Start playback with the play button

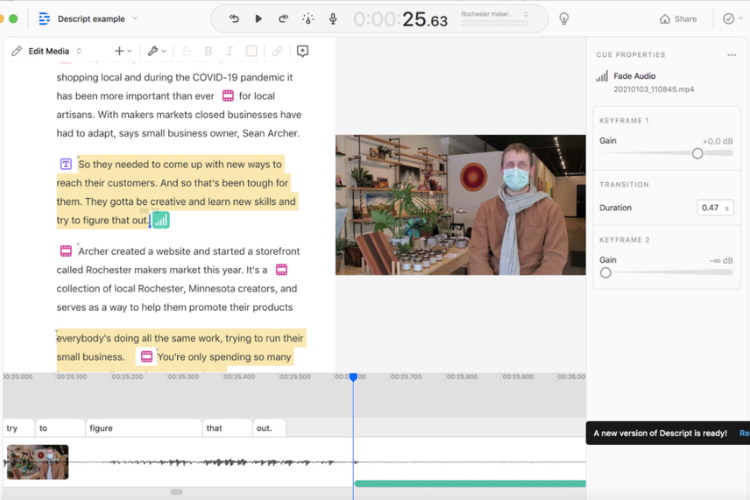coord(258,19)
